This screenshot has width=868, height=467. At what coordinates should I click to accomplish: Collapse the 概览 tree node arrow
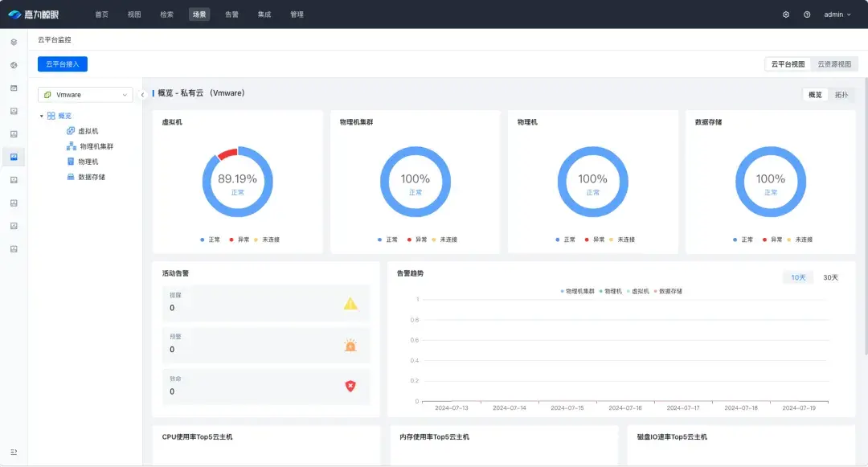point(42,117)
